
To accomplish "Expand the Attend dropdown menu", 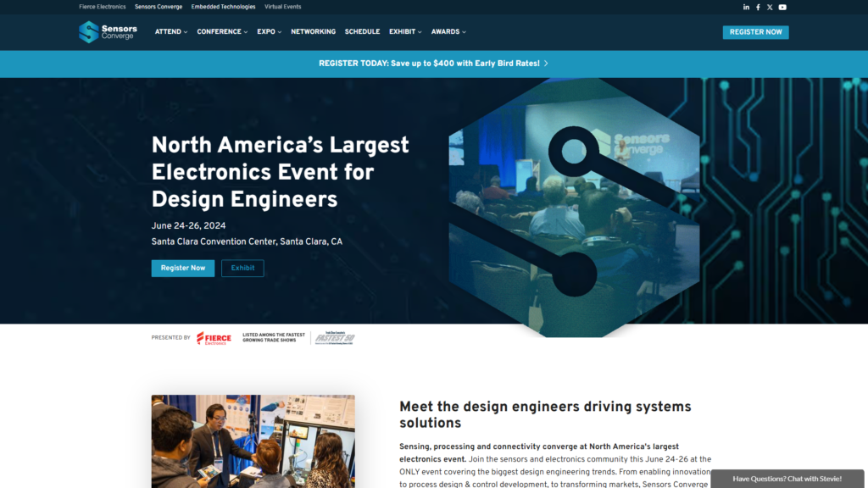I will (171, 32).
